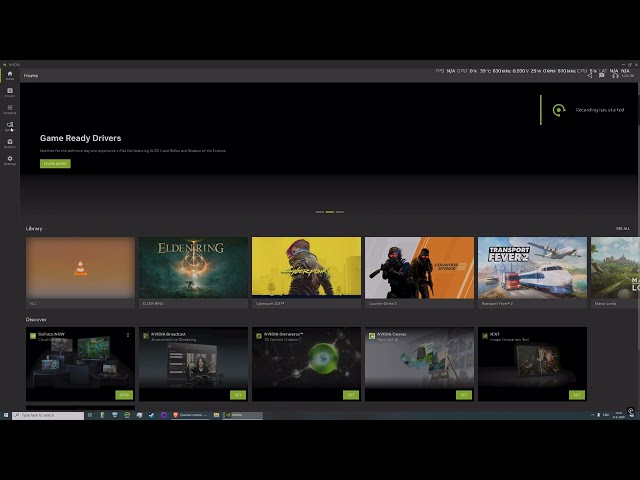640x480 pixels.
Task: Open the VLC library tile
Action: pos(80,272)
